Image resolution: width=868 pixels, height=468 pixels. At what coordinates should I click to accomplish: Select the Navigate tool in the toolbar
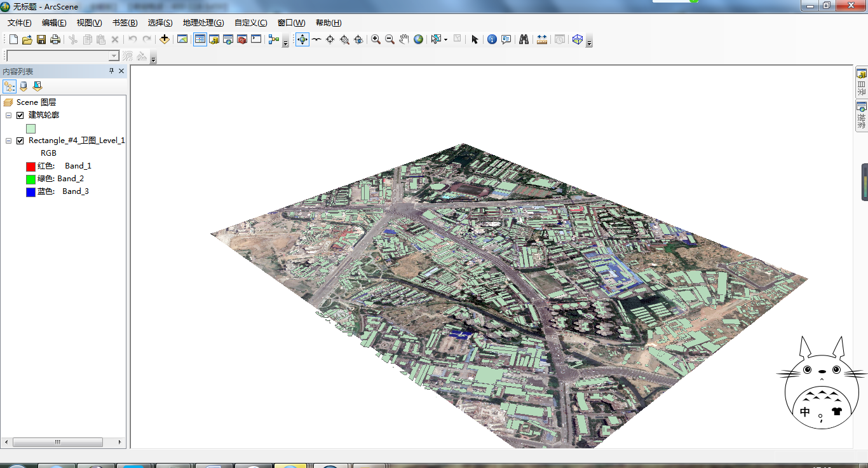click(302, 39)
